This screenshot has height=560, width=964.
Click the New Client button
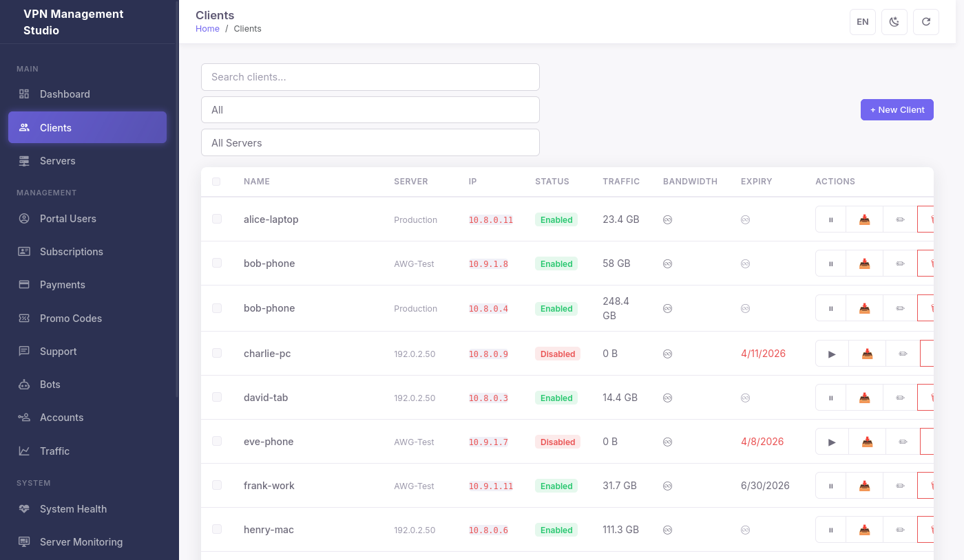tap(897, 109)
